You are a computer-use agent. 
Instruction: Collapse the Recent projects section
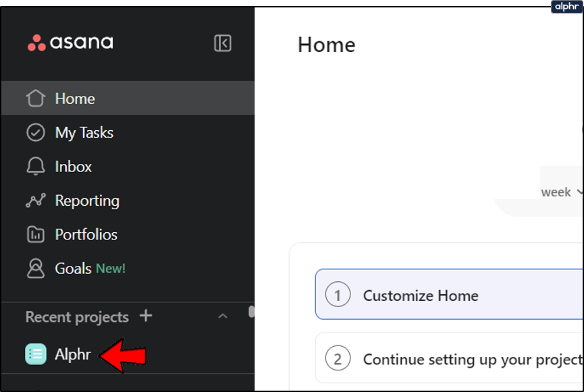[222, 316]
